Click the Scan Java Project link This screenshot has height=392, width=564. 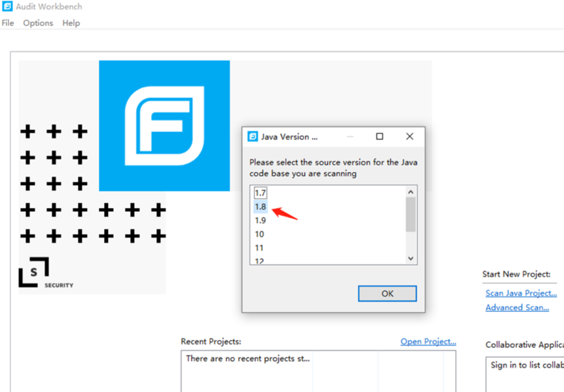[x=521, y=293]
